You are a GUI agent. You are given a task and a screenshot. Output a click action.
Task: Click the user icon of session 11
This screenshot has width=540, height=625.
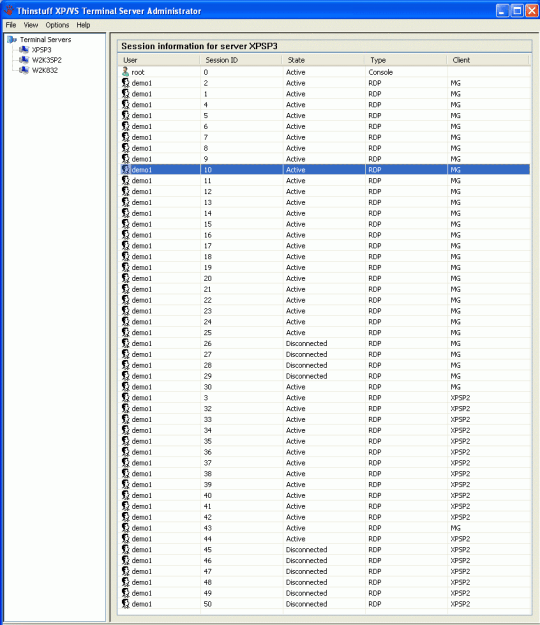126,181
